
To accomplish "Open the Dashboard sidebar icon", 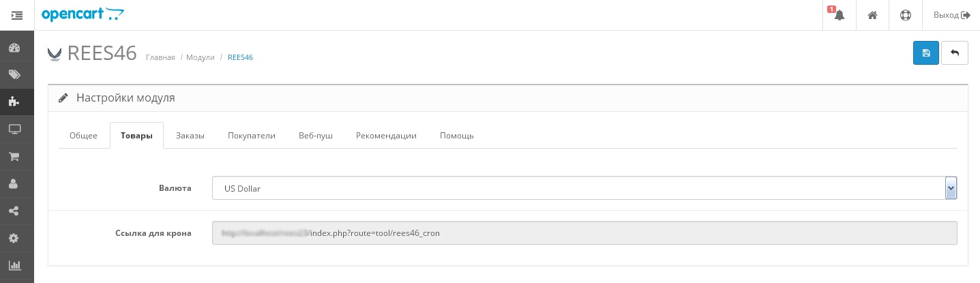I will point(14,48).
